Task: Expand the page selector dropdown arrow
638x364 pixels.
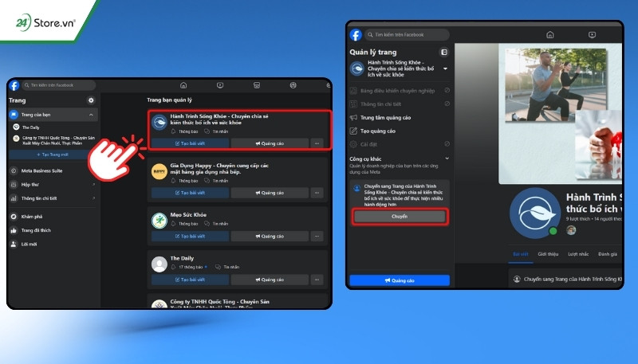Action: 445,68
